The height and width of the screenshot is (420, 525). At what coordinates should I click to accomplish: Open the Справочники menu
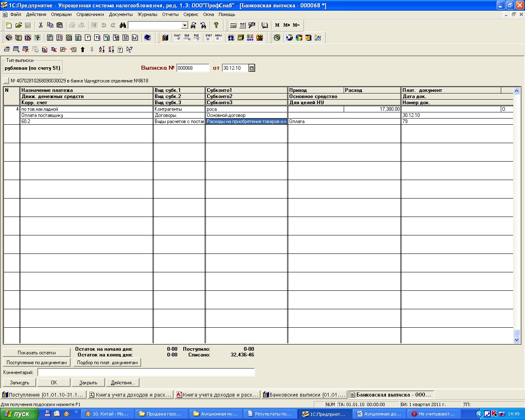tap(90, 14)
